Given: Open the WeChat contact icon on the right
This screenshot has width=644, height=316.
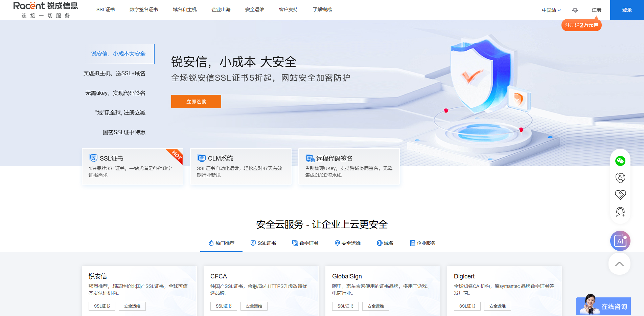Looking at the screenshot, I should 620,161.
